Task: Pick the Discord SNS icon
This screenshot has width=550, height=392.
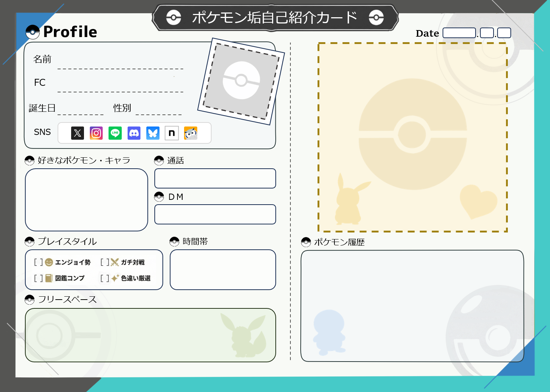Action: click(x=134, y=133)
